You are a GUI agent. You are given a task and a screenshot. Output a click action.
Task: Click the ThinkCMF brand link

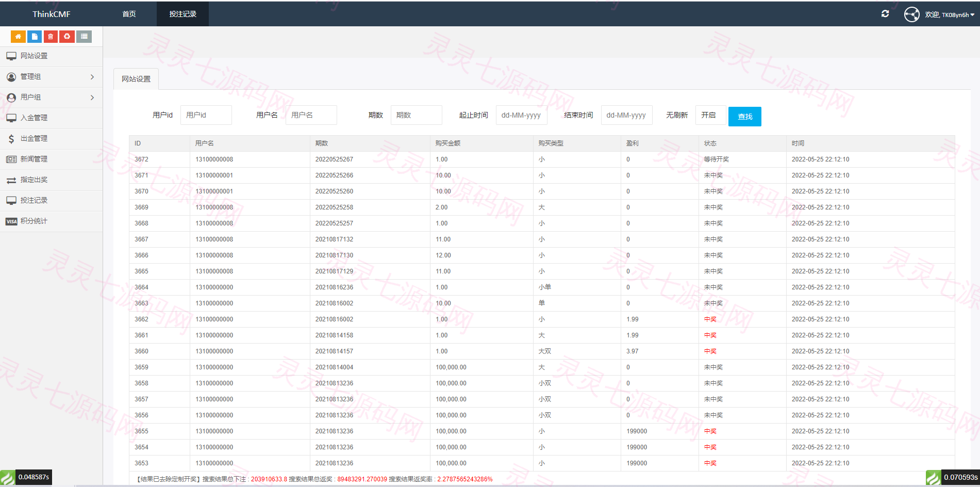pos(52,14)
